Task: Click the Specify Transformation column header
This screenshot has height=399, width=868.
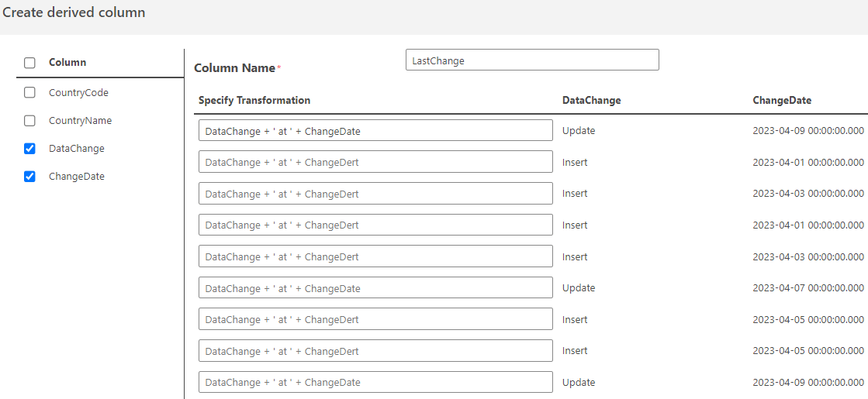Action: 254,101
